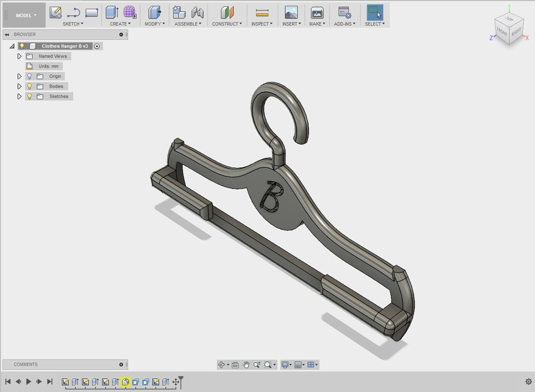Expand the Comments panel plus button
The image size is (535, 392).
pos(121,365)
